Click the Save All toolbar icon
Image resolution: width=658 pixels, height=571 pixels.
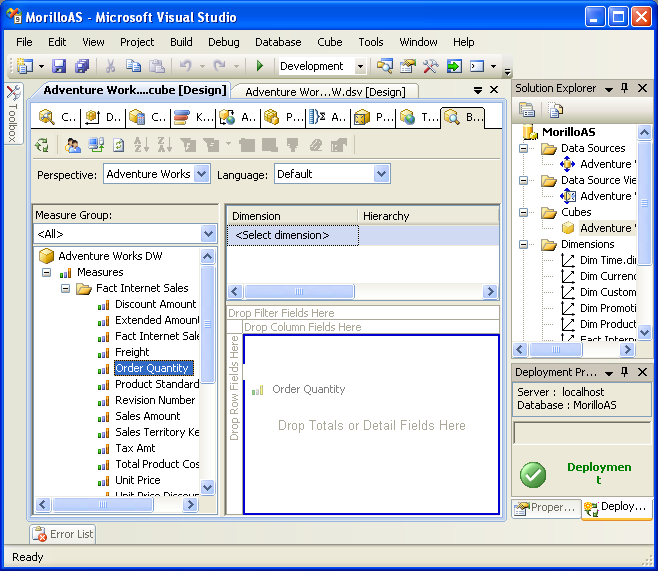[x=82, y=66]
